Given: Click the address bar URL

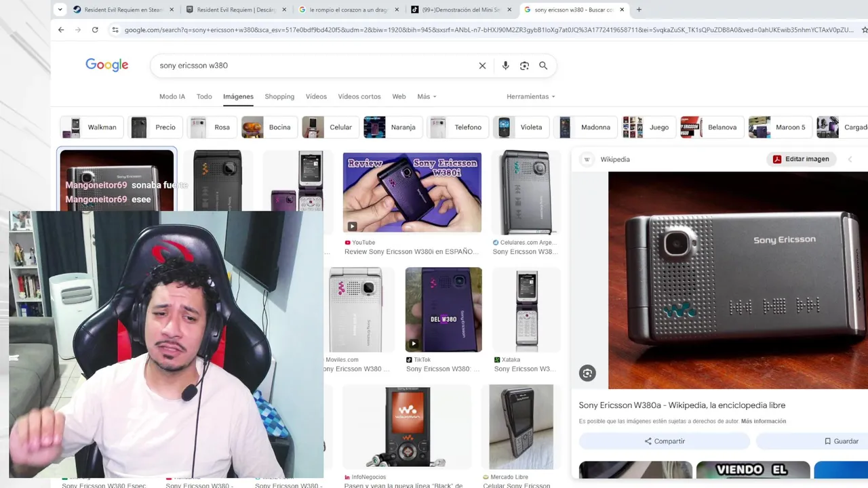Looking at the screenshot, I should 488,30.
